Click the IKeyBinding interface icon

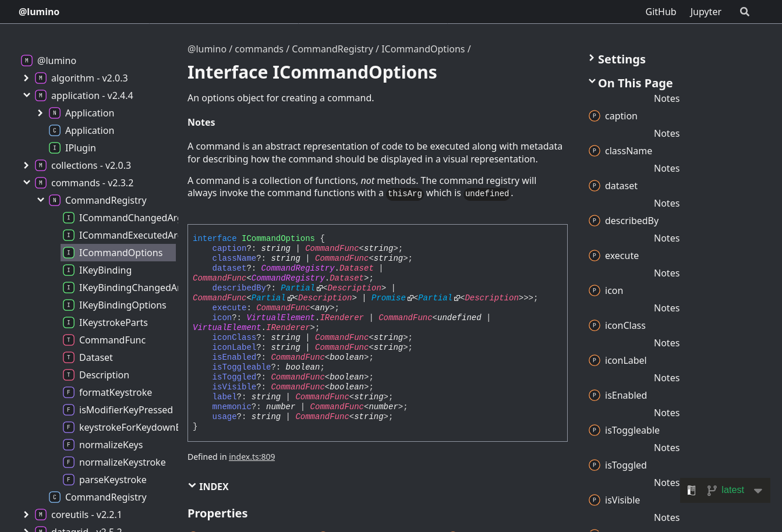[68, 270]
